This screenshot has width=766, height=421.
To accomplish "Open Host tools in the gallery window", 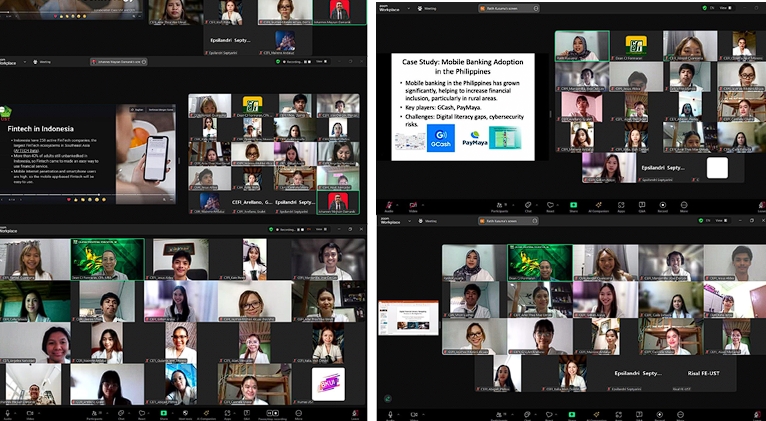I will click(x=185, y=413).
